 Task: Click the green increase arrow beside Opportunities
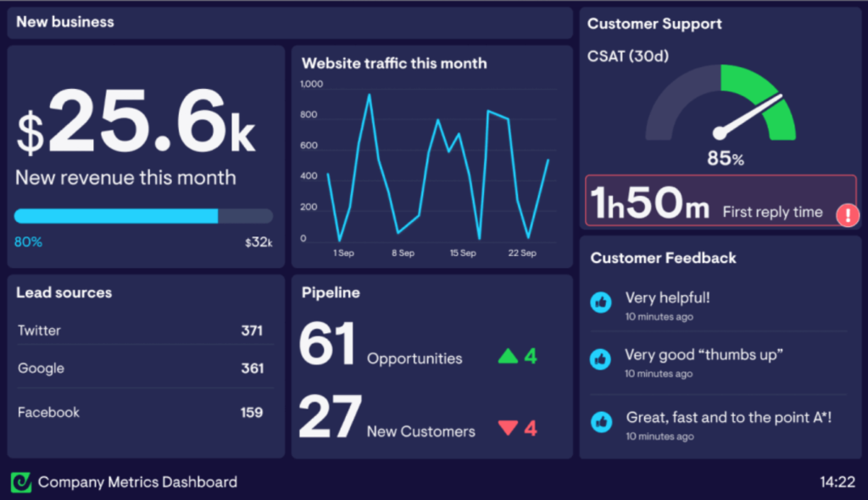tap(509, 355)
